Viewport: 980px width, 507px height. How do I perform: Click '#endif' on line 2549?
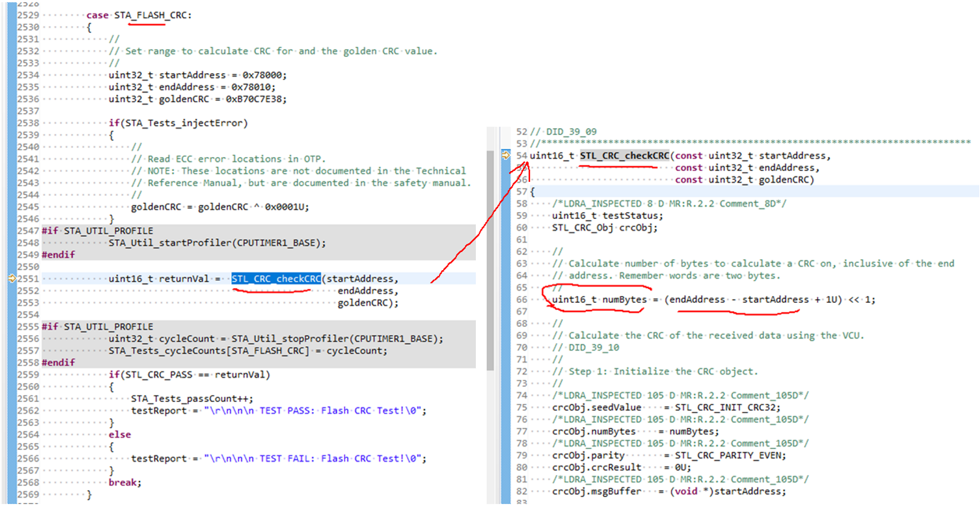point(58,255)
